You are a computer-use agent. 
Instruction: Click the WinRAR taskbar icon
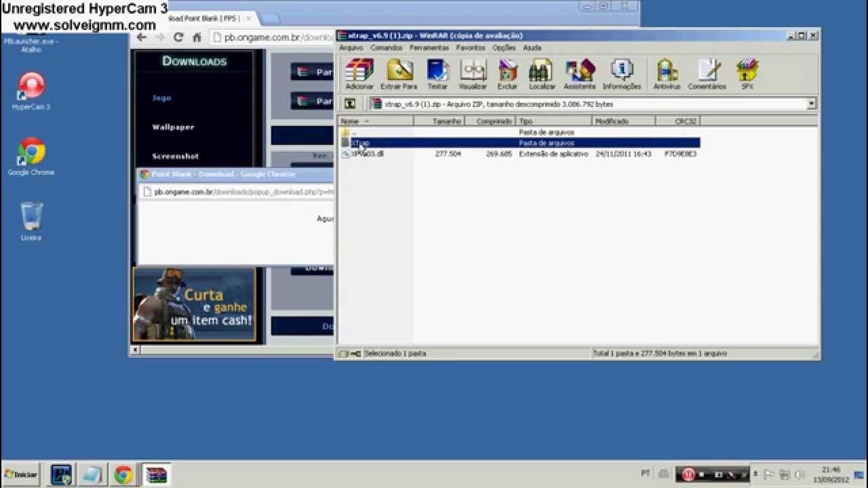pos(156,474)
